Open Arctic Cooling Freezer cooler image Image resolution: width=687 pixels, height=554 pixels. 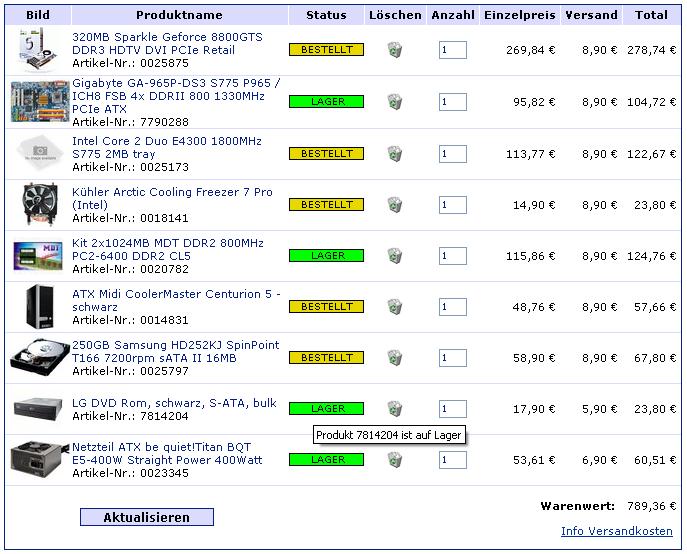[x=40, y=205]
